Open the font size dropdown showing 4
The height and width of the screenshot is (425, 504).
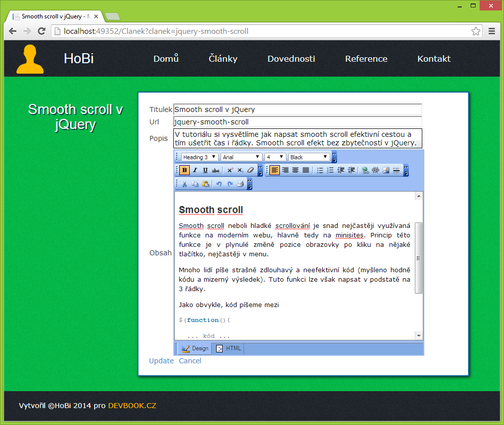[274, 156]
